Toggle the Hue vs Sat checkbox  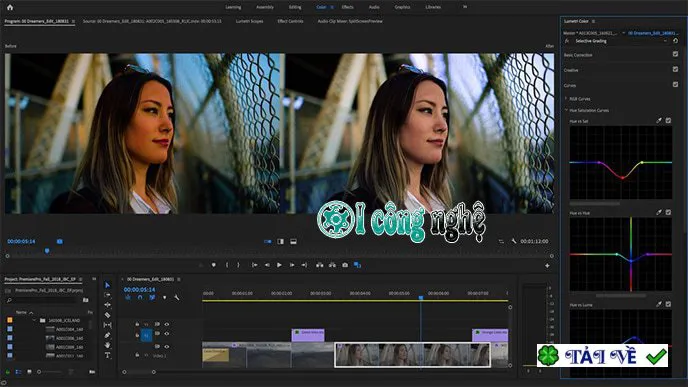tap(668, 120)
